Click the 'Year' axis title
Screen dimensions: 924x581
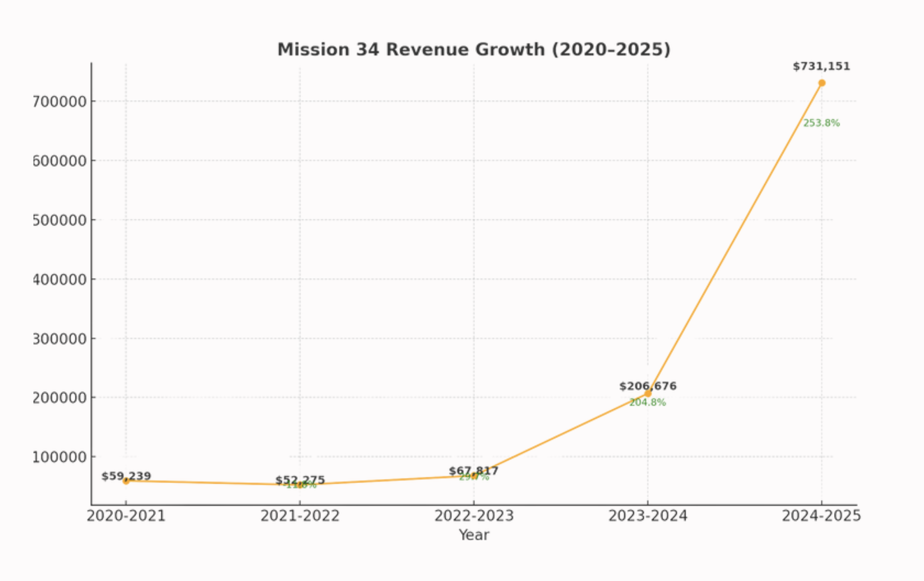(x=474, y=535)
